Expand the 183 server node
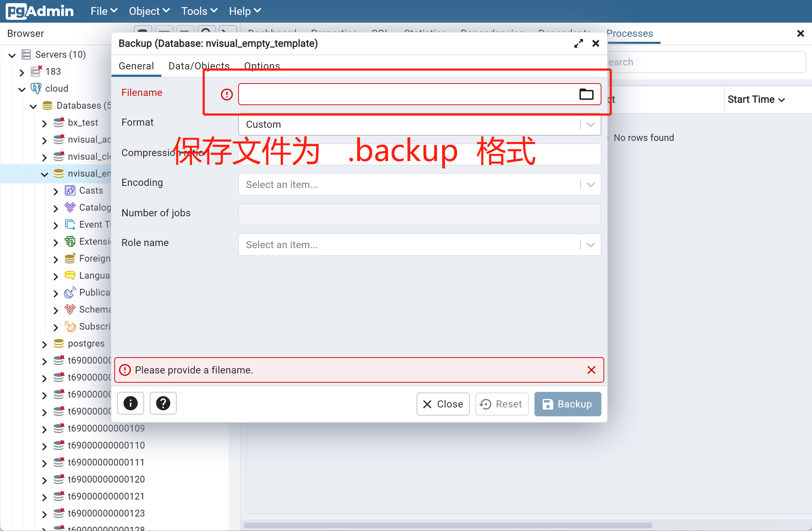This screenshot has height=531, width=812. point(22,72)
